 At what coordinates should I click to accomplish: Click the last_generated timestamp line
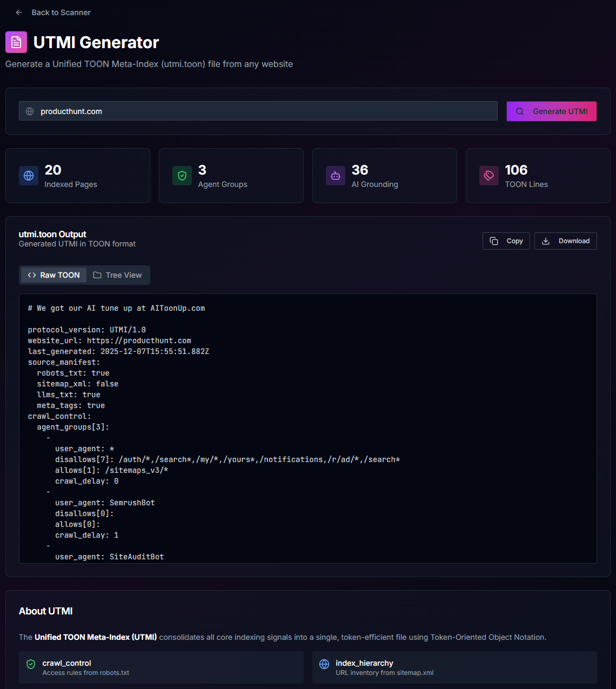tap(118, 351)
